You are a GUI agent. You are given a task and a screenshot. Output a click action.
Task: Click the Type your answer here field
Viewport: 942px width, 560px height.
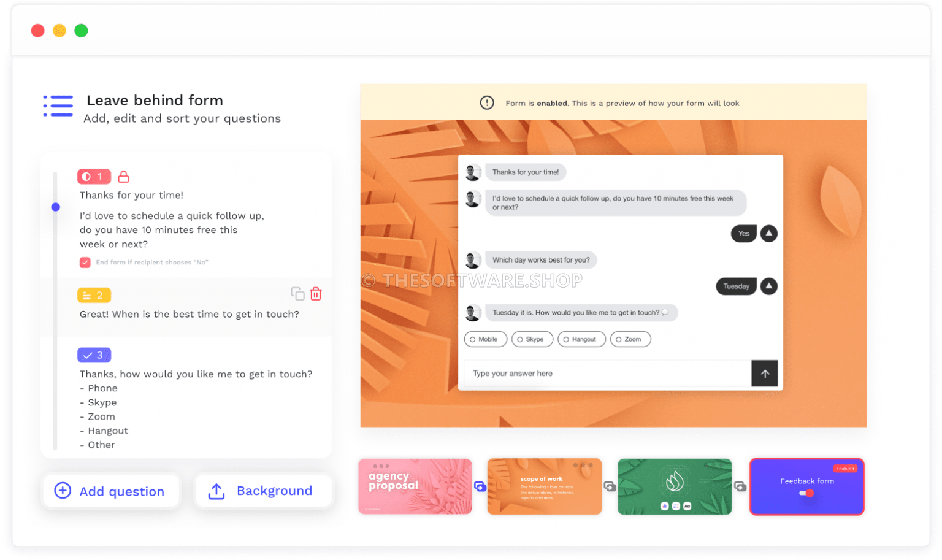[x=607, y=374]
